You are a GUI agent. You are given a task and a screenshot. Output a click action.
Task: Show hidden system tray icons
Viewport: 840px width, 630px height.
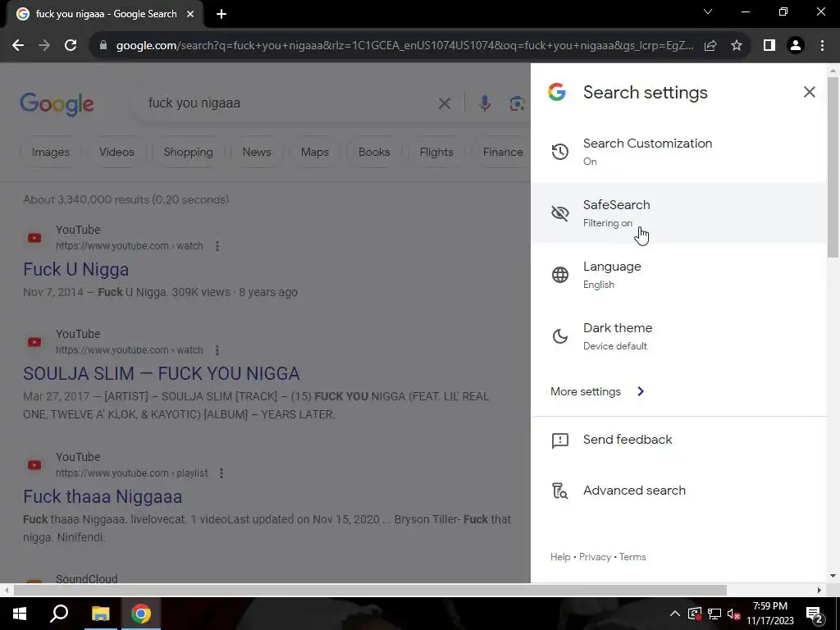point(674,614)
